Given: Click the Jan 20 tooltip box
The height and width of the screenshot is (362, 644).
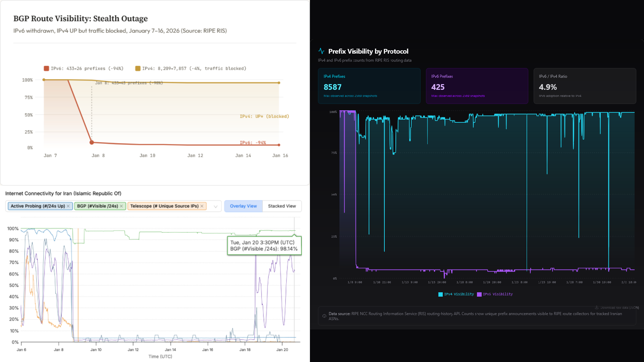Looking at the screenshot, I should click(264, 246).
